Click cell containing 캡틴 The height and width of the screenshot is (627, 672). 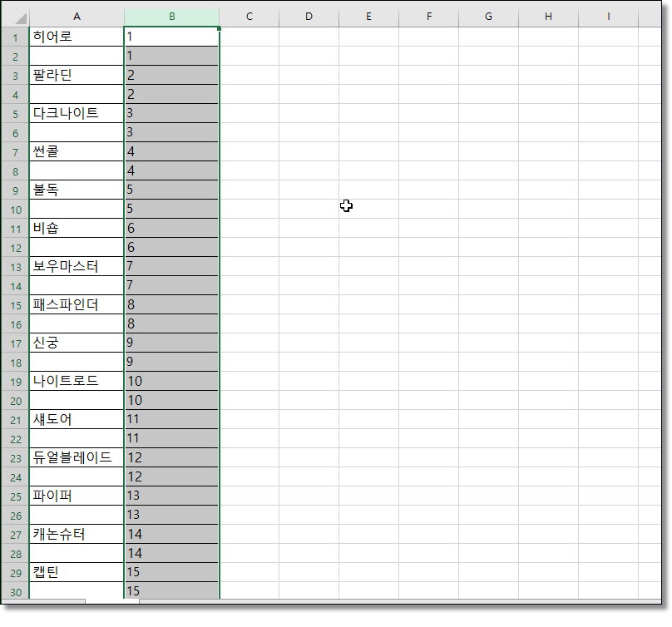(x=77, y=572)
